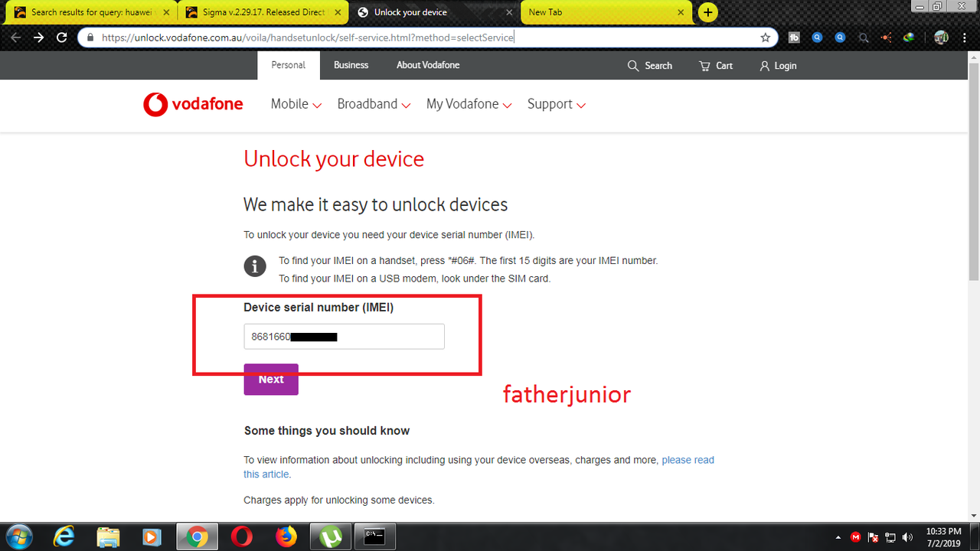Close the 'New Tab' browser tab
This screenshot has height=551, width=980.
coord(679,12)
